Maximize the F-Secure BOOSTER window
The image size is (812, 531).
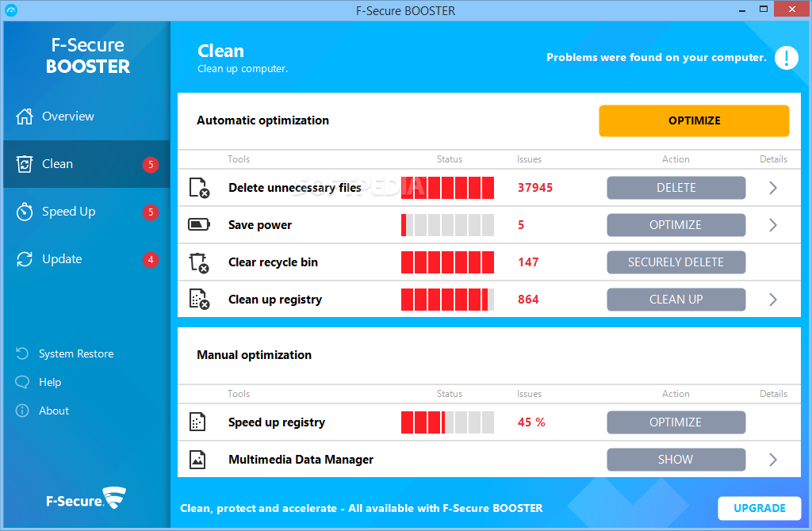(764, 10)
